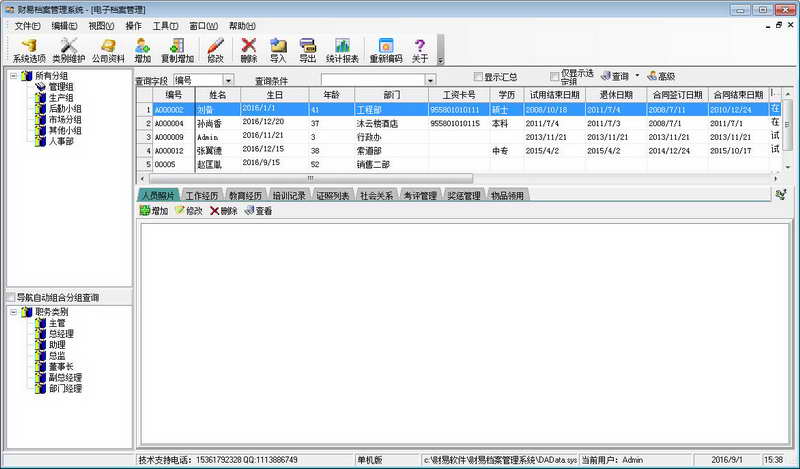Screen dimensions: 800x469
Task: Collapse the 所有分组 tree node
Action: tap(13, 76)
